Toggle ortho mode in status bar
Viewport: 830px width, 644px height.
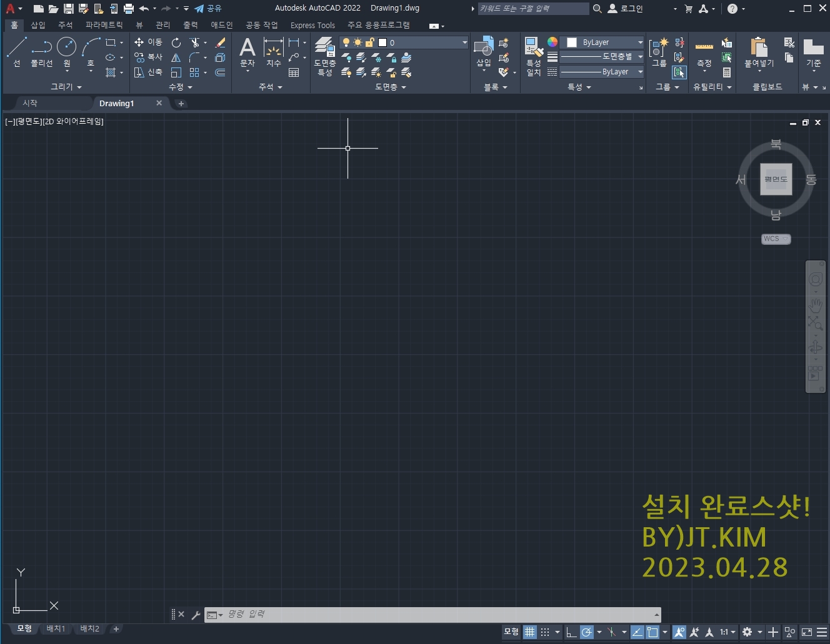coord(571,632)
